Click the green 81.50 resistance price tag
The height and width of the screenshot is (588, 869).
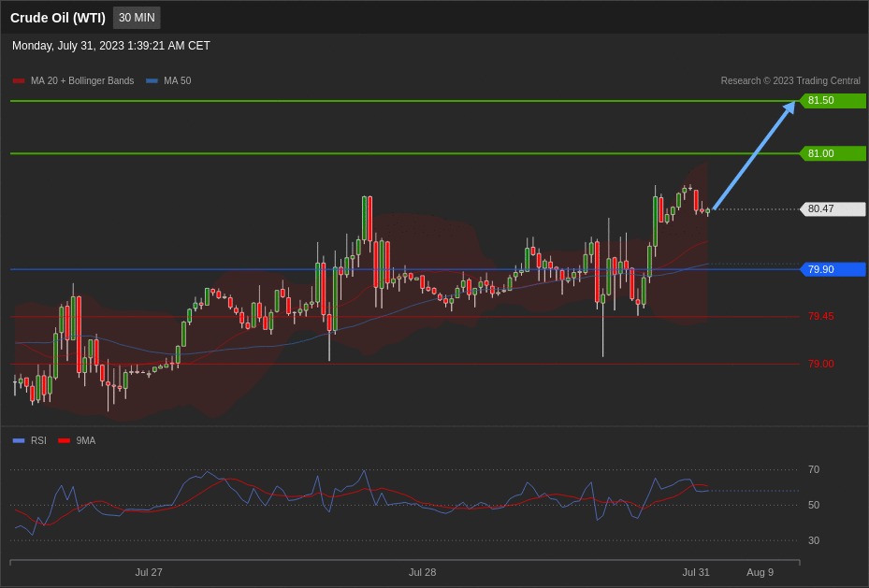833,101
